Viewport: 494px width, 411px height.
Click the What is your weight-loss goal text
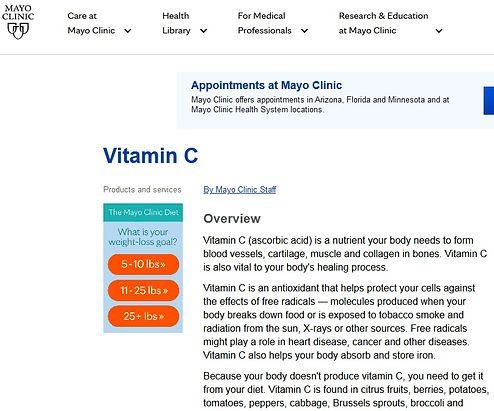143,237
